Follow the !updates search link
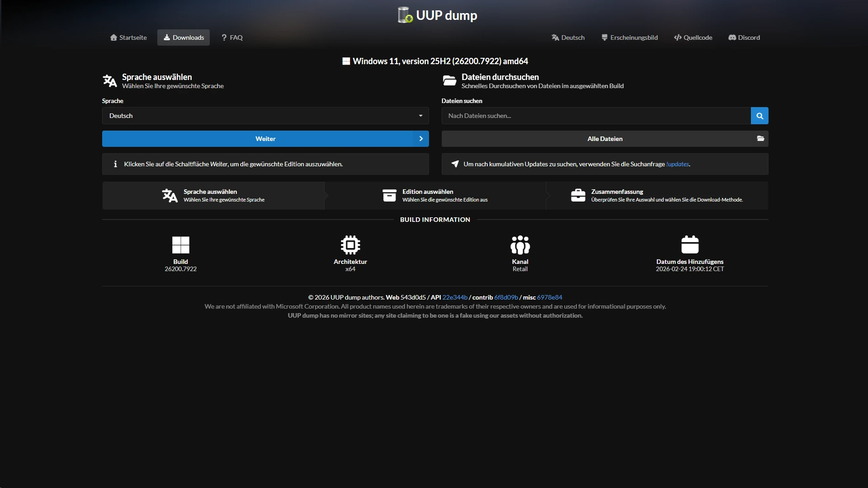Image resolution: width=868 pixels, height=488 pixels. (678, 164)
